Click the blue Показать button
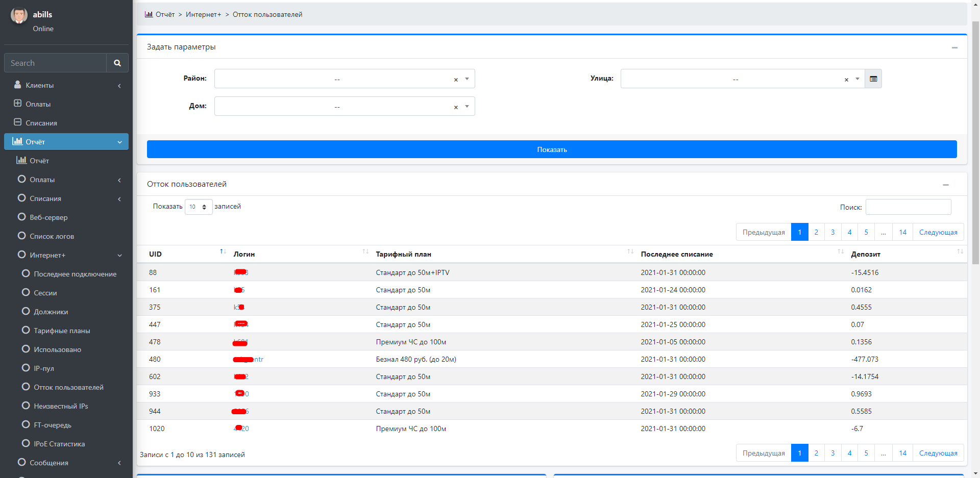The image size is (980, 478). click(x=552, y=149)
